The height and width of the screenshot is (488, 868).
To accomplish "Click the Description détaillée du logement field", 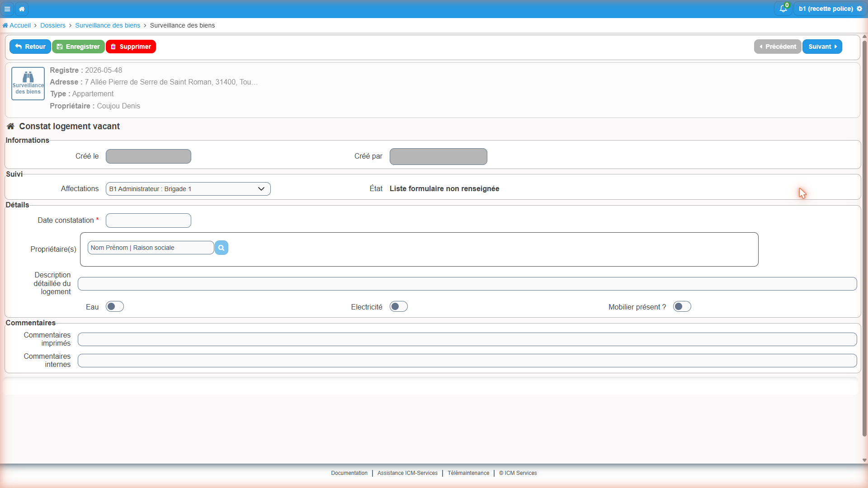I will tap(467, 284).
